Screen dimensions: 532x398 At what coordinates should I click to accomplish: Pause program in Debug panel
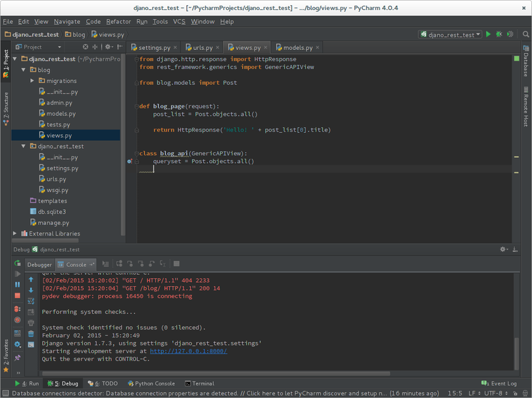[x=18, y=285]
